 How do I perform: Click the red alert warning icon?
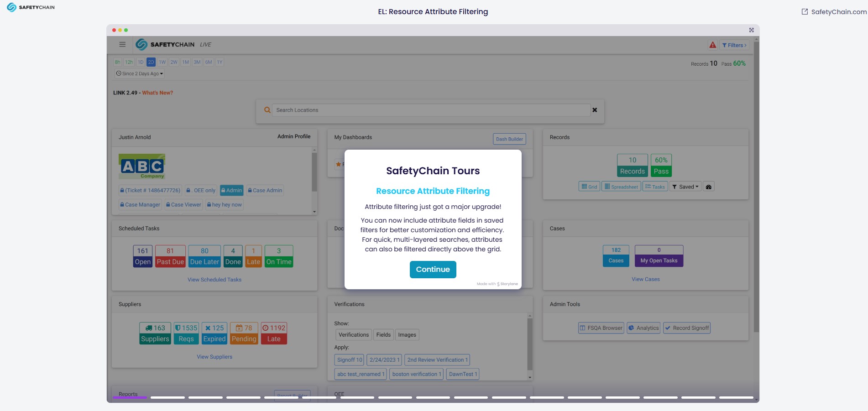[x=712, y=45]
